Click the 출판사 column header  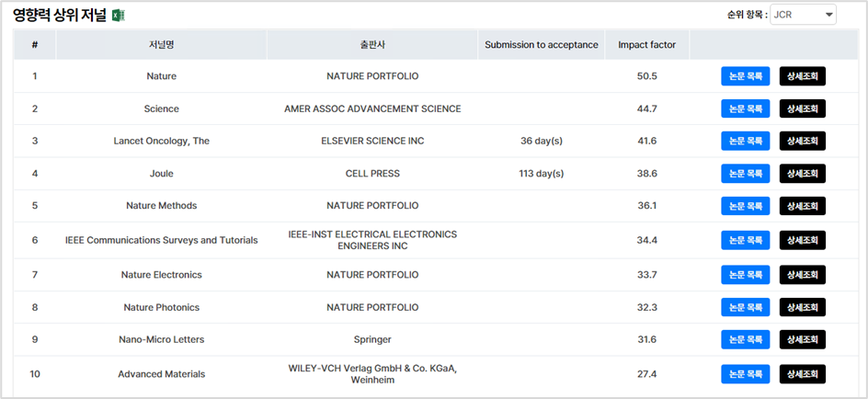point(372,45)
